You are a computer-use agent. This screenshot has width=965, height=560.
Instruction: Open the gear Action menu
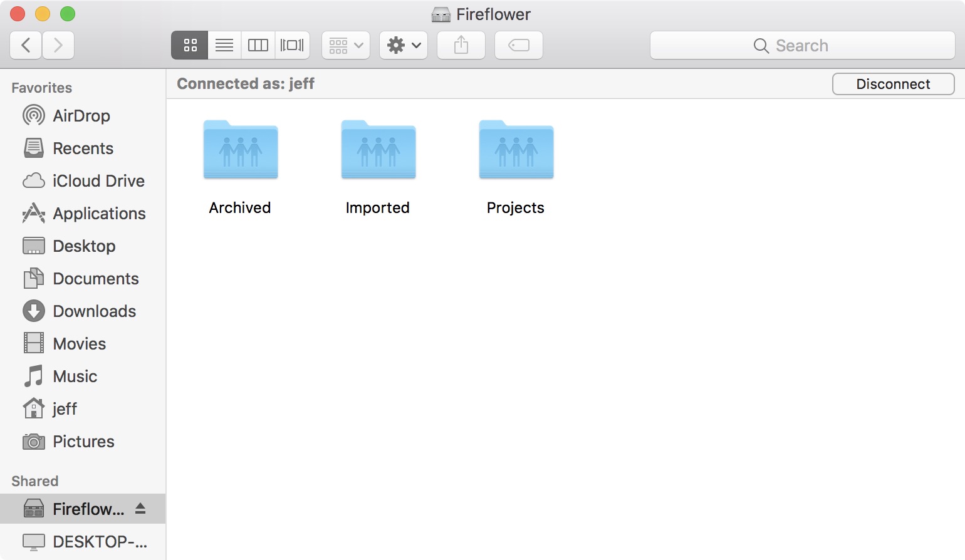click(x=404, y=45)
